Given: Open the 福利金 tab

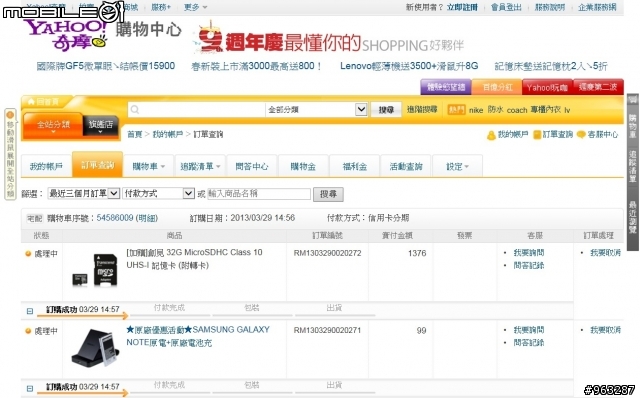Looking at the screenshot, I should pos(354,166).
